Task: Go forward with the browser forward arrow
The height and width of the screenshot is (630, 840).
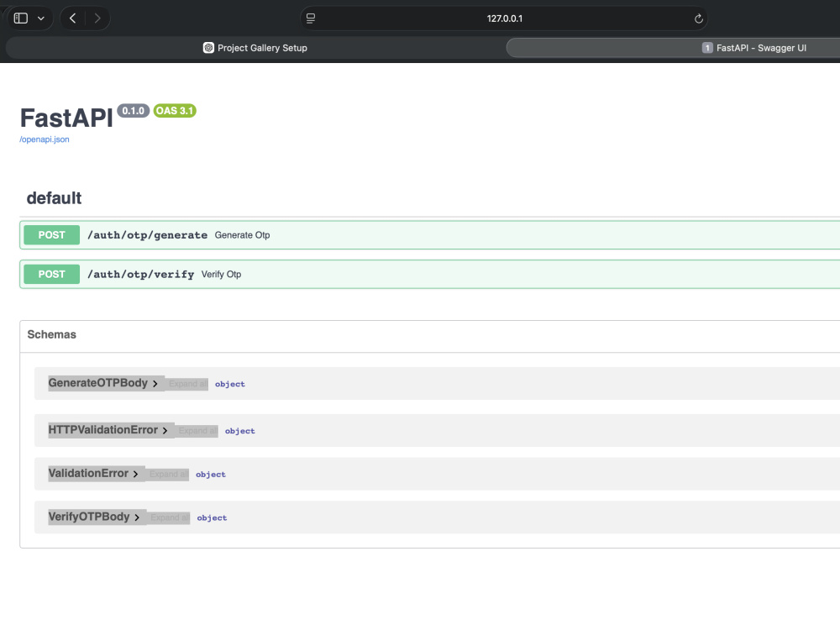Action: coord(97,18)
